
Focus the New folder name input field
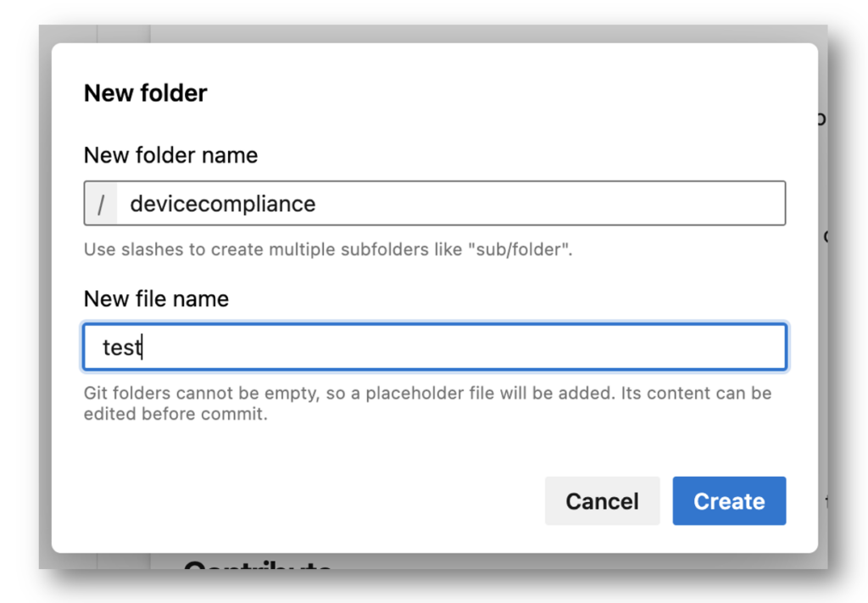pos(435,204)
